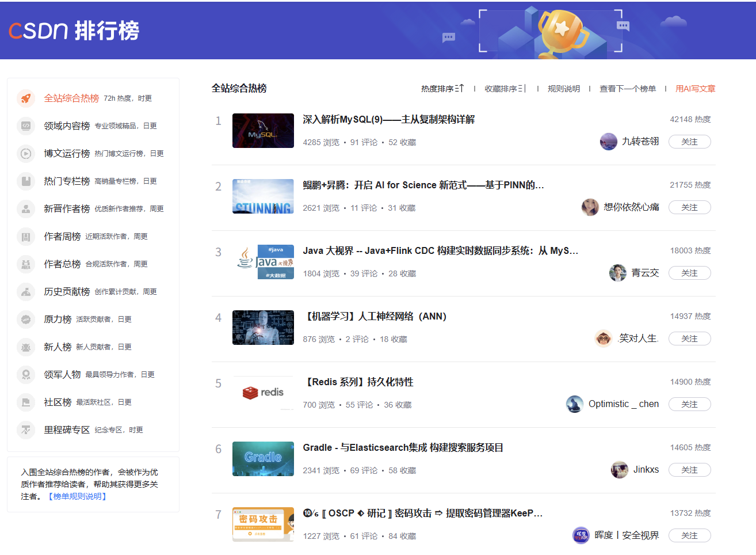This screenshot has height=555, width=756.
Task: Follow 晖度丨安全视界 with 关注 button
Action: point(690,535)
